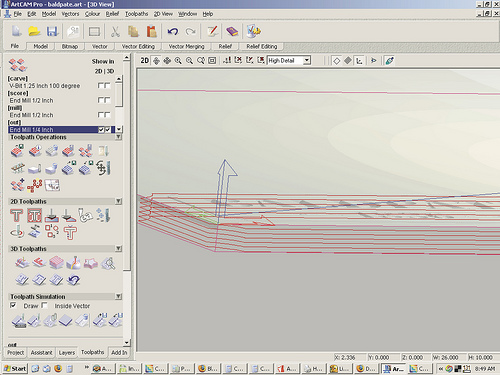The image size is (500, 375).
Task: Click the Redo arrow icon
Action: click(191, 31)
